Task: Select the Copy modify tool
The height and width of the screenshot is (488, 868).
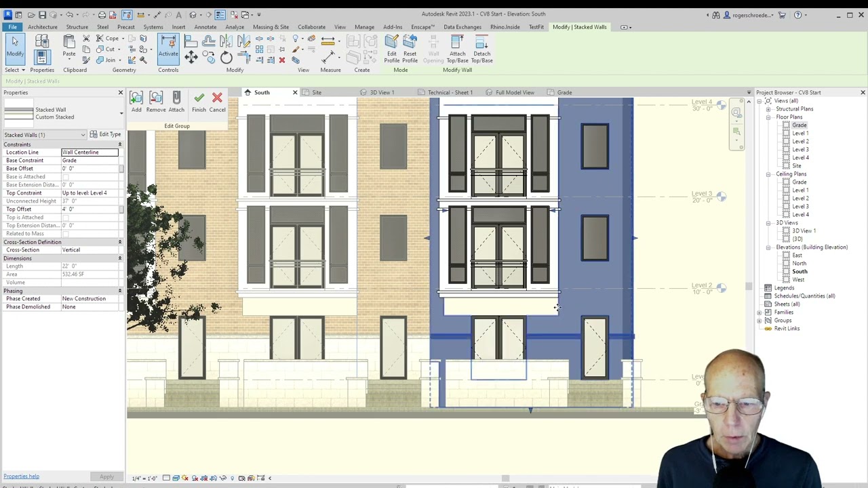Action: pos(209,58)
